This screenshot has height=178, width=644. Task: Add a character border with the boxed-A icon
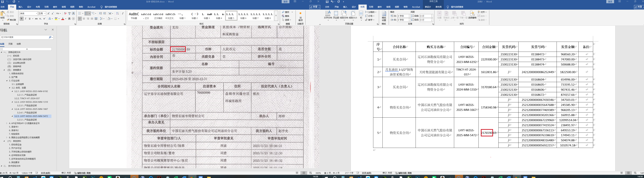coord(73,14)
